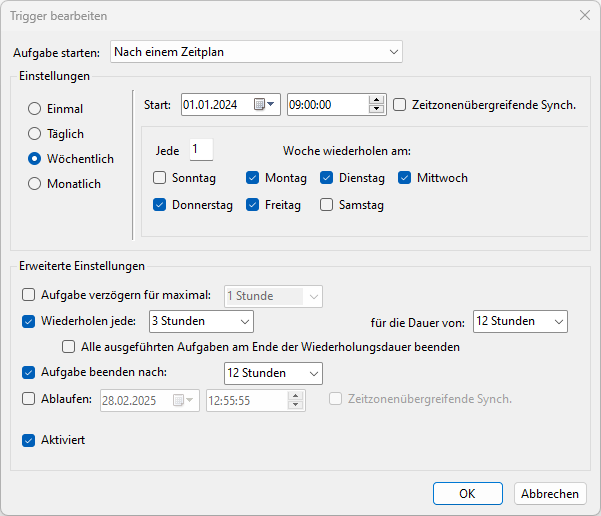This screenshot has height=516, width=601.
Task: Open the Start date calendar picker
Action: point(264,104)
